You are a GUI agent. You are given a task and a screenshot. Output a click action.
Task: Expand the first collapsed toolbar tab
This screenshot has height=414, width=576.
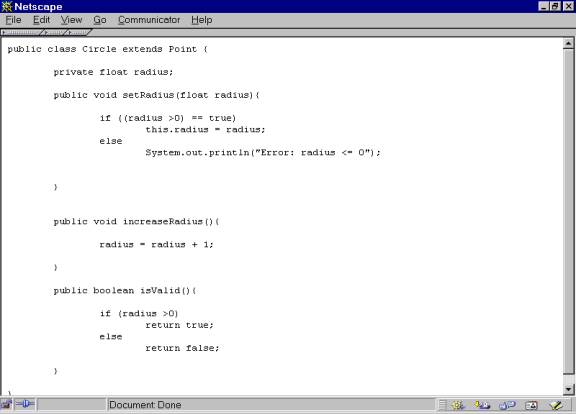(x=22, y=32)
